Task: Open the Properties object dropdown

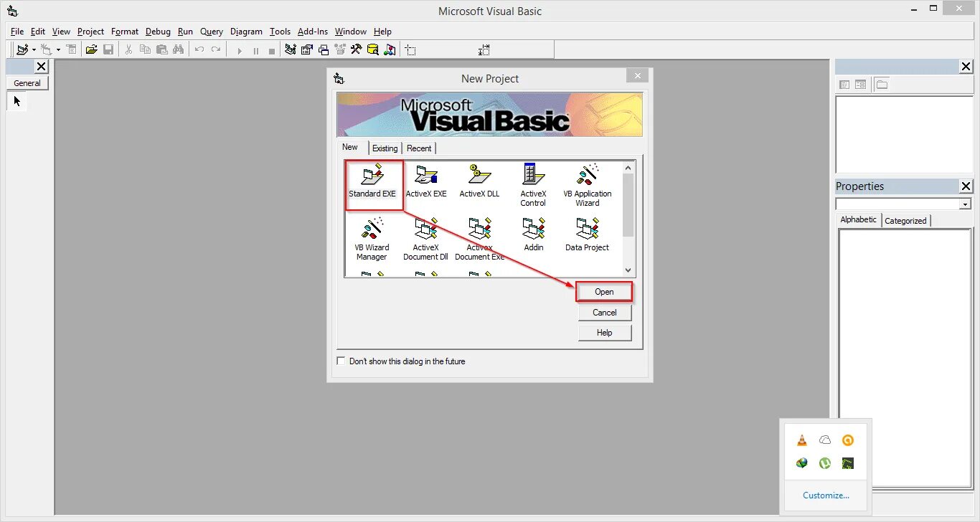Action: pos(965,204)
